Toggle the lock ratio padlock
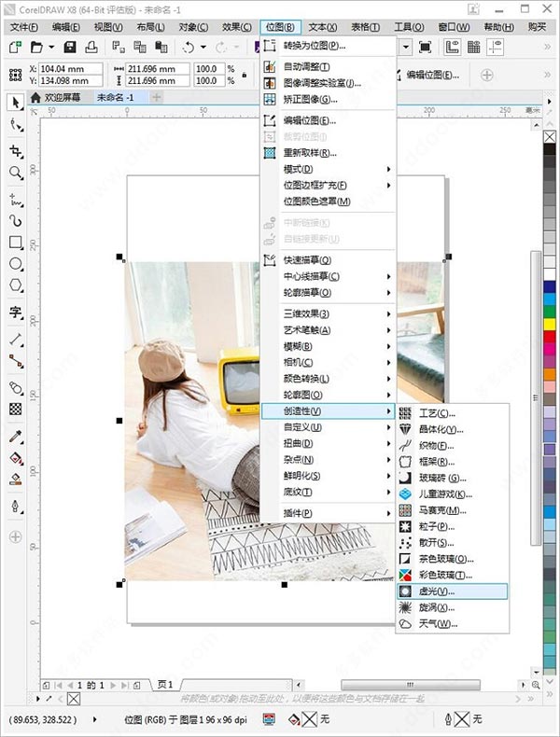The width and height of the screenshot is (560, 737). point(244,75)
